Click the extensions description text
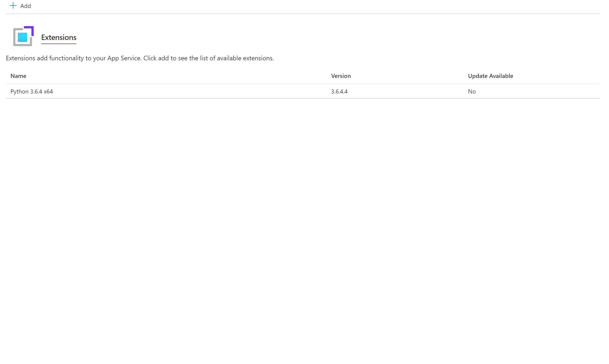 [x=139, y=58]
